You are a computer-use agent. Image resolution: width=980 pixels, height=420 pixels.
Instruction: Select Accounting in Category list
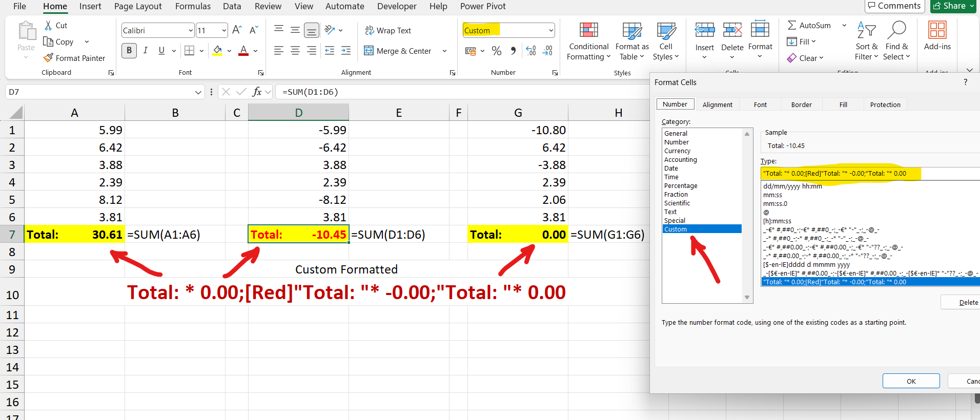pyautogui.click(x=680, y=160)
